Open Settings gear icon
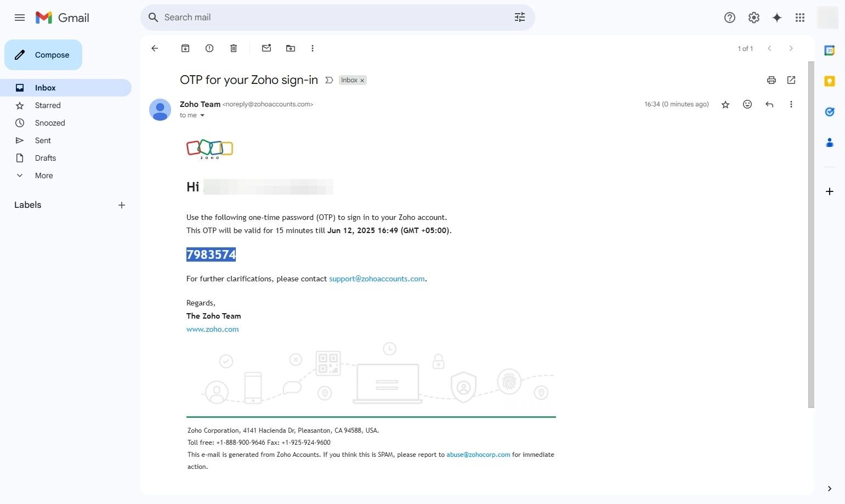 point(754,18)
